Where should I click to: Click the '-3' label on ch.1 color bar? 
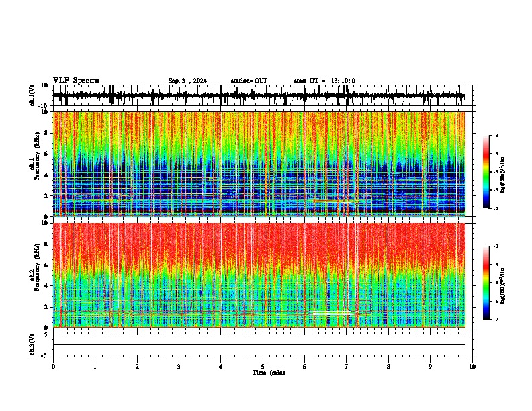(495, 136)
